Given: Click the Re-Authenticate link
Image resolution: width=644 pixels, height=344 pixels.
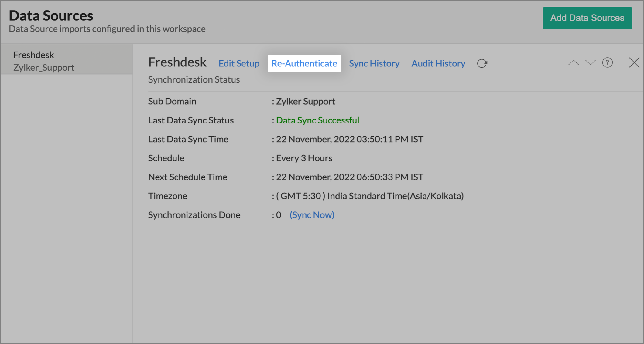Looking at the screenshot, I should point(304,63).
